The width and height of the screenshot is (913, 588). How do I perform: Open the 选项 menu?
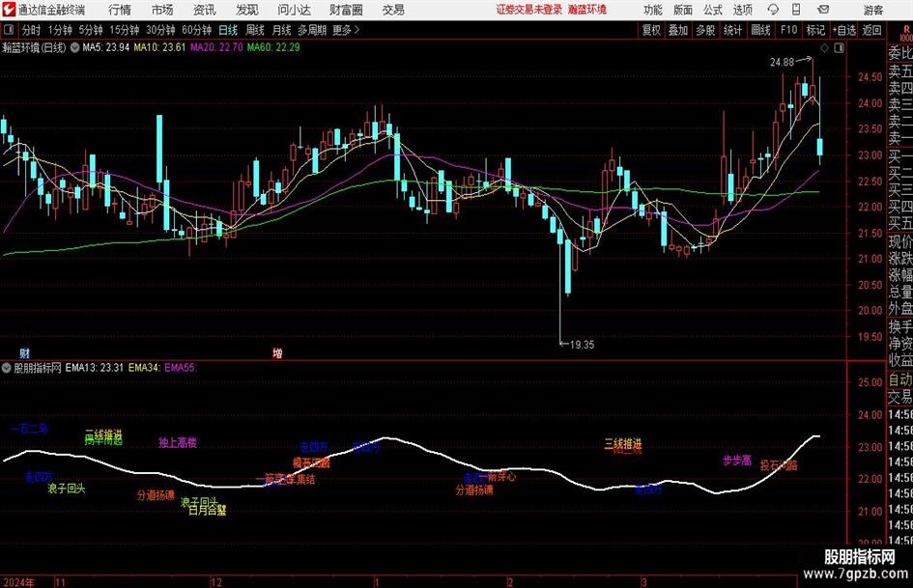coord(742,10)
